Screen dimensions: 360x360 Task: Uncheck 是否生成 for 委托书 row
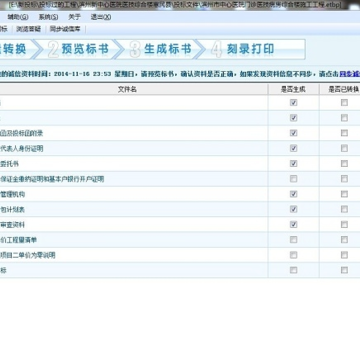pyautogui.click(x=293, y=164)
